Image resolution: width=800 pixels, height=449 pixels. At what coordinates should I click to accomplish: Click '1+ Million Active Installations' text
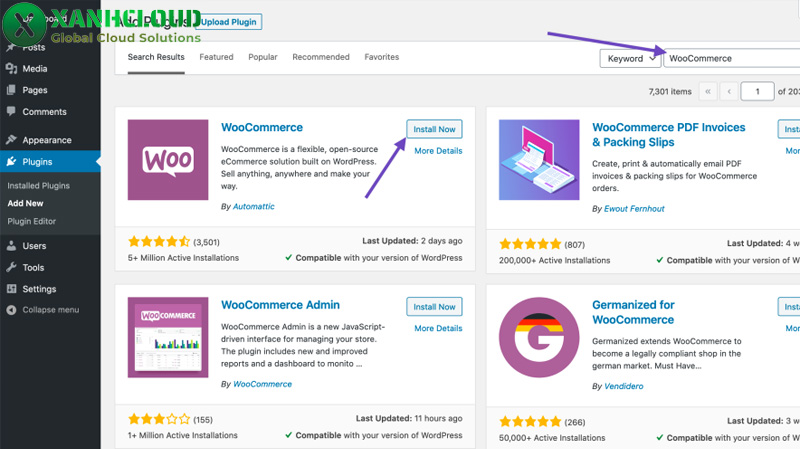(x=183, y=435)
